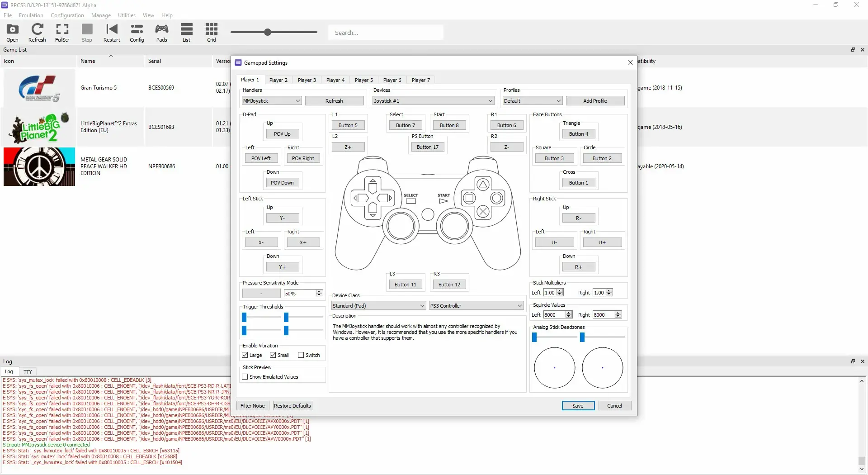Open the Devices Joystick #1 dropdown
This screenshot has height=475, width=868.
click(433, 101)
